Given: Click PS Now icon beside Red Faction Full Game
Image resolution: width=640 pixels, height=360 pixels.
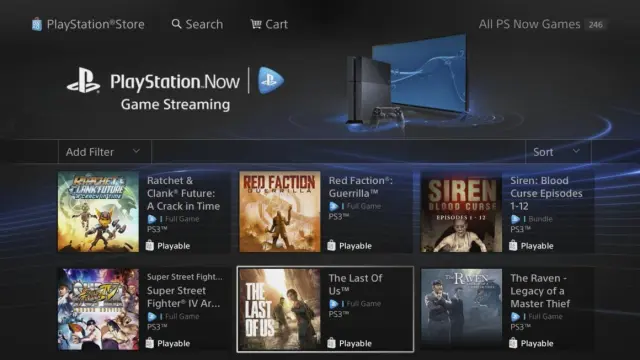Looking at the screenshot, I should [333, 207].
